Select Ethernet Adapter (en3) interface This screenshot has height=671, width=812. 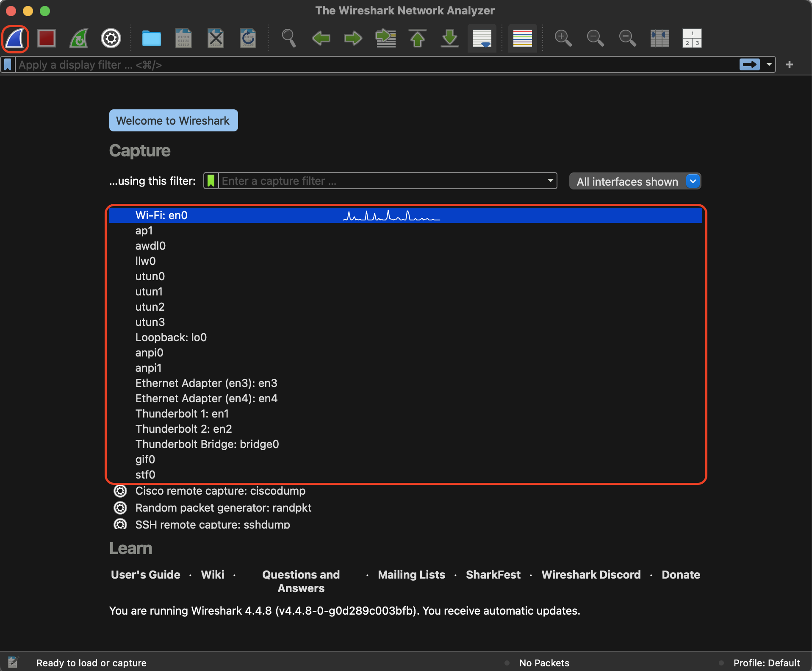click(x=406, y=383)
